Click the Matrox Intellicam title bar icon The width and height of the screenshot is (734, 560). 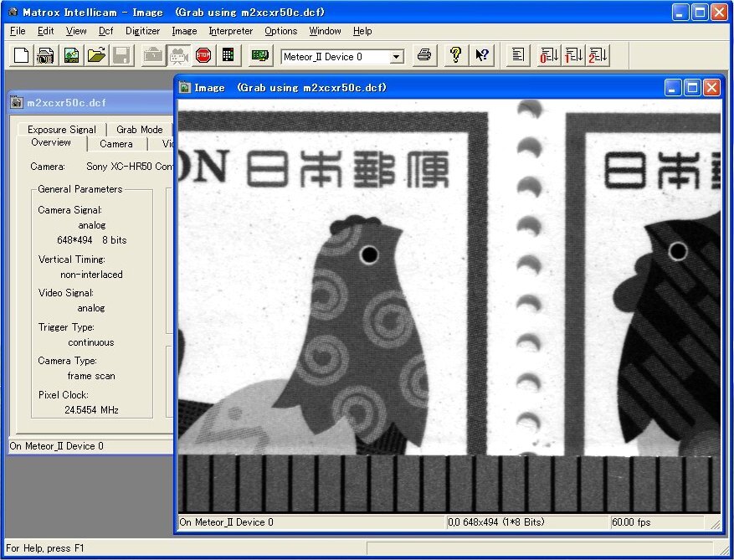click(x=13, y=13)
